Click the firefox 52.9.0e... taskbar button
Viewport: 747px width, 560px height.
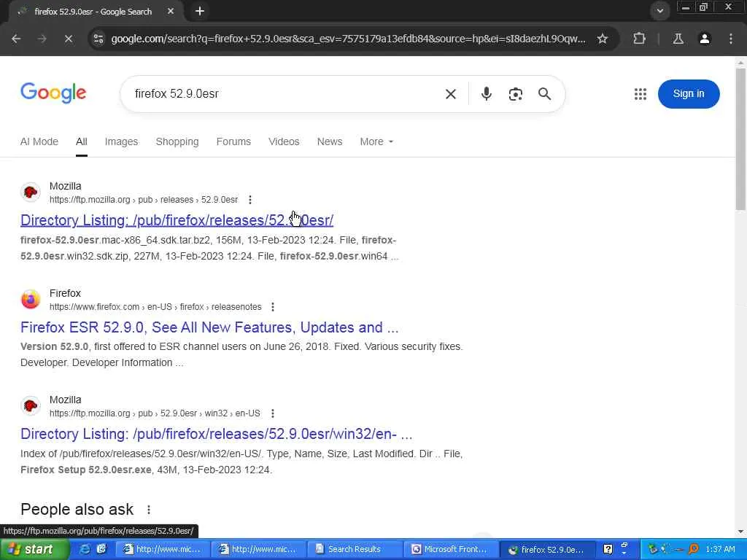tap(547, 550)
